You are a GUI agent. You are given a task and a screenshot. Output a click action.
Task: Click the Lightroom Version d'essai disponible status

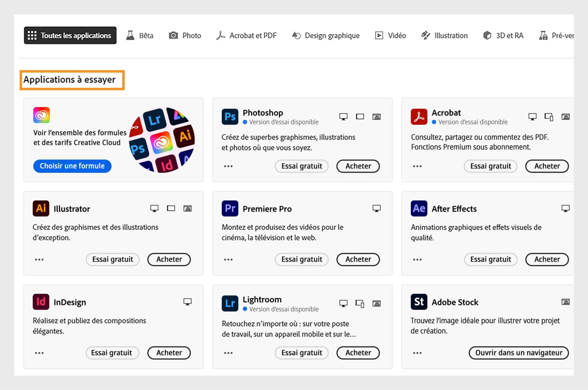point(281,309)
